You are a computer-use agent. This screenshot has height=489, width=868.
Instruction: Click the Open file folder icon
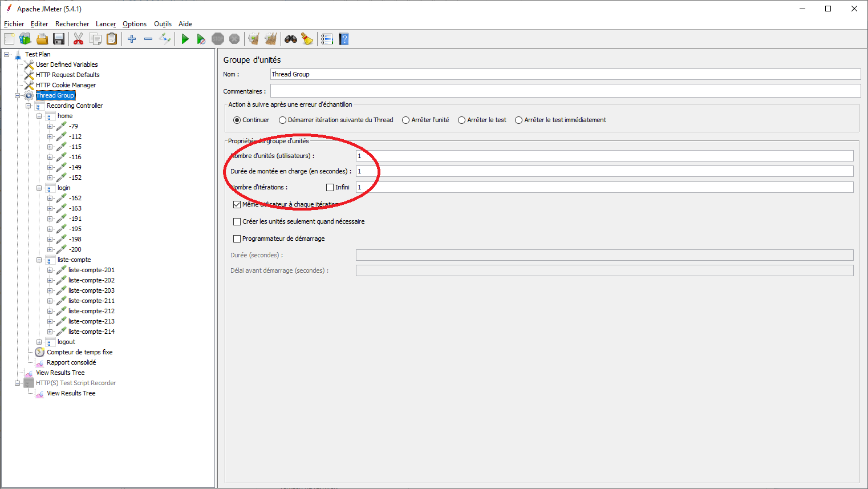[42, 39]
